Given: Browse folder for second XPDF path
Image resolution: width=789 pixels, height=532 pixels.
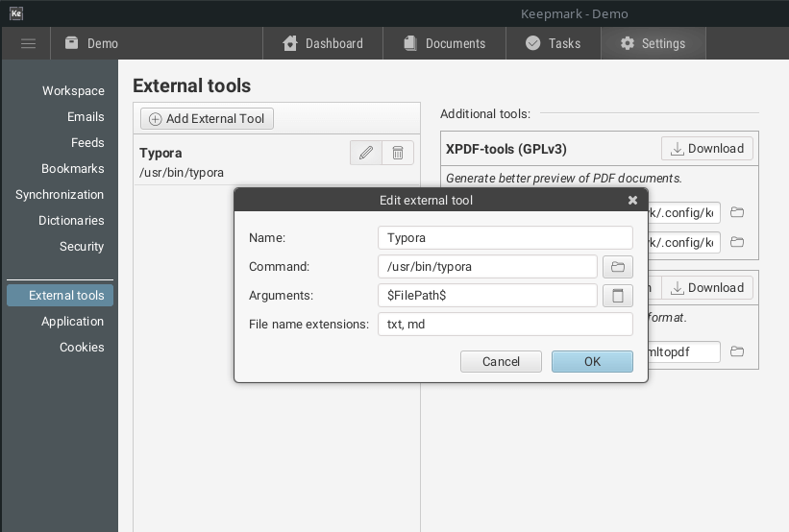Looking at the screenshot, I should tap(737, 242).
